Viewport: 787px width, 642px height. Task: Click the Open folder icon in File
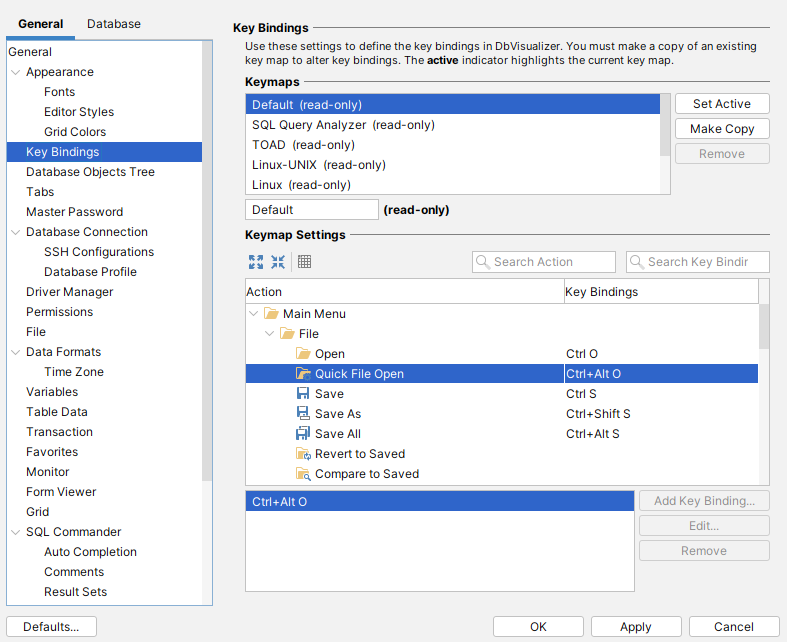[x=303, y=354]
